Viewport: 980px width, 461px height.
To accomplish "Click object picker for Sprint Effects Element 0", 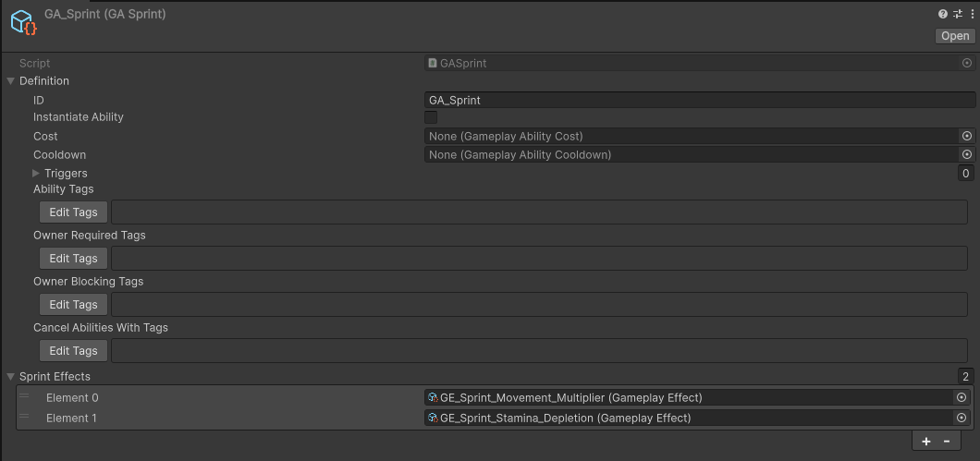I will tap(962, 397).
